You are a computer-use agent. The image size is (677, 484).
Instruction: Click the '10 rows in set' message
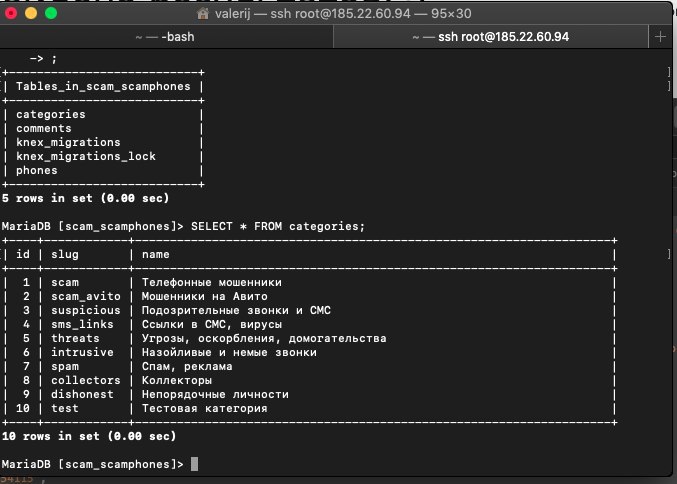pos(89,436)
